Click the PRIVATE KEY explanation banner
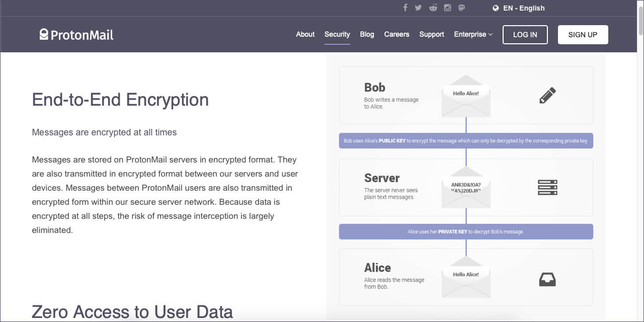644x322 pixels. tap(466, 232)
